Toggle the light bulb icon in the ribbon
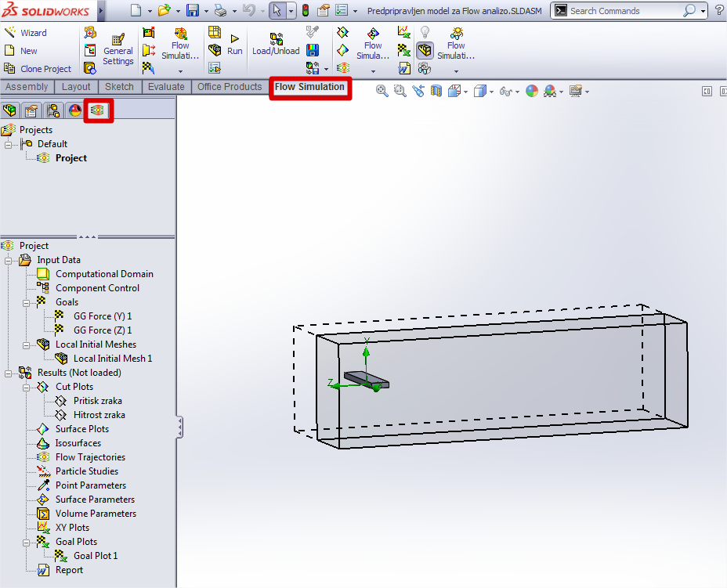Image resolution: width=727 pixels, height=588 pixels. tap(425, 32)
